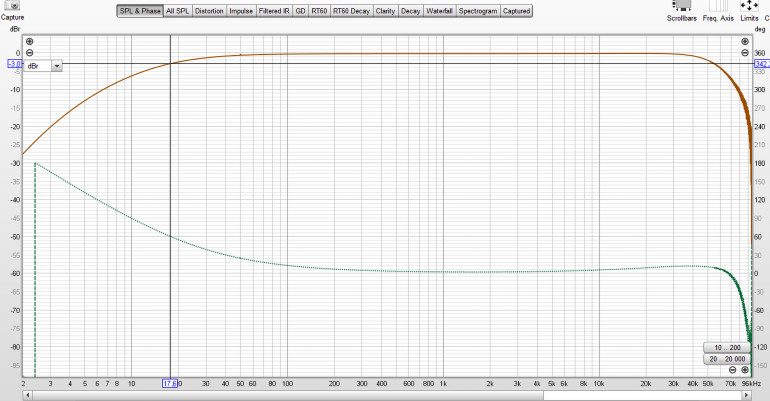Viewport: 770px width, 401px height.
Task: Zoom in left SPL vertical axis
Action: (29, 41)
